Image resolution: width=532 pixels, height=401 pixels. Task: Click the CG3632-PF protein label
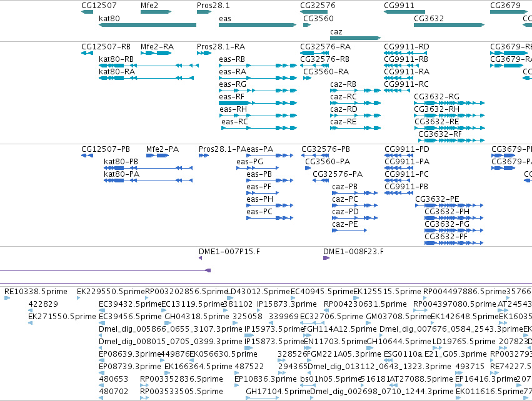(x=446, y=237)
